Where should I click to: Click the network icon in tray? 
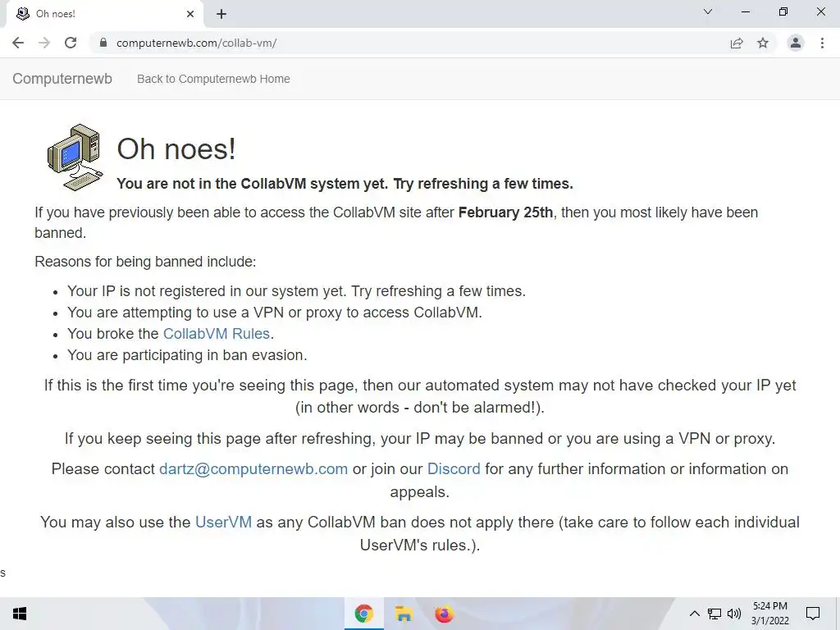(714, 614)
